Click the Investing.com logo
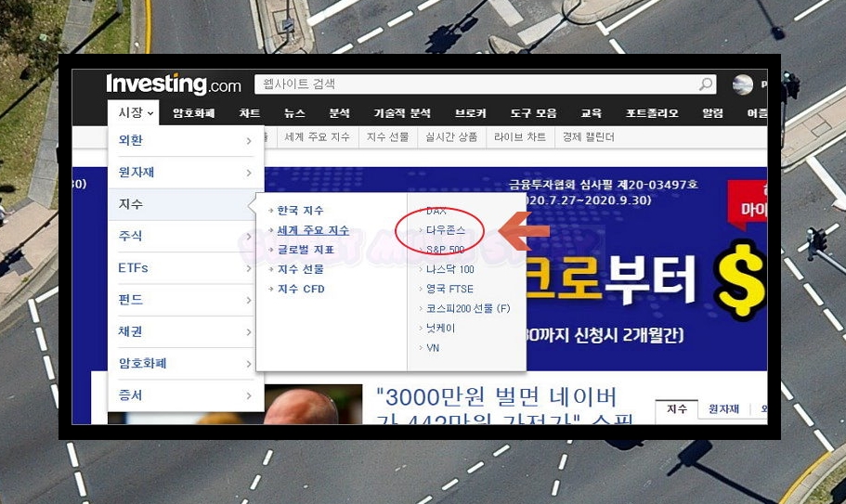The width and height of the screenshot is (846, 504). point(173,84)
